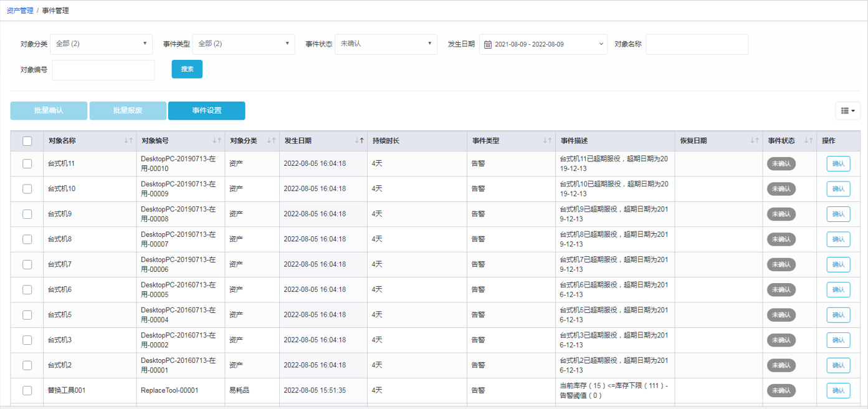Image resolution: width=868 pixels, height=409 pixels.
Task: Expand the 对象分类 filter dropdown
Action: point(101,44)
